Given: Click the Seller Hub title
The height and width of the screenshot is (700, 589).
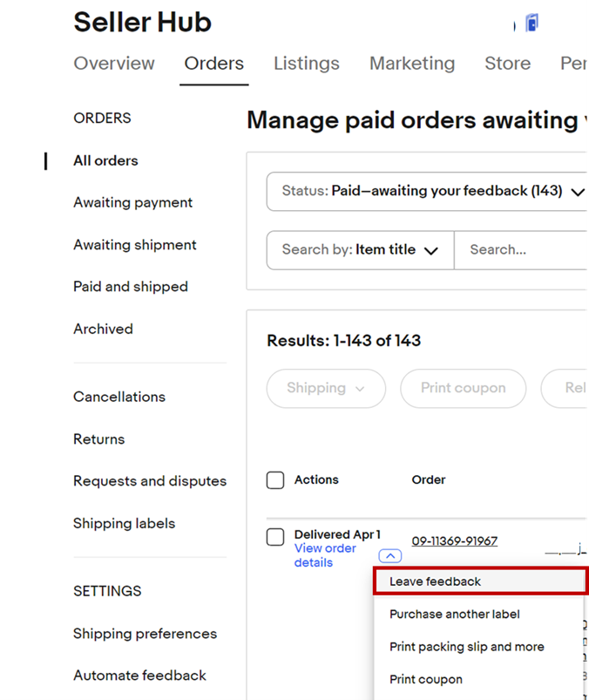Looking at the screenshot, I should pos(142,23).
